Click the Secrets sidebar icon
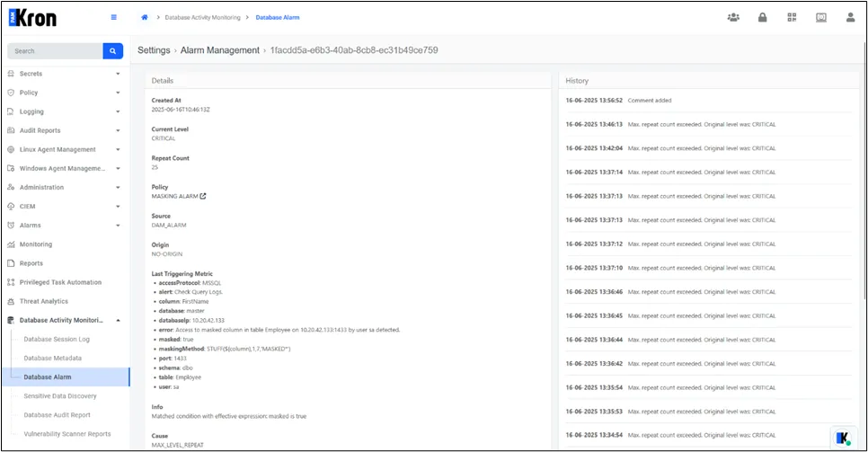The height and width of the screenshot is (452, 868). pos(11,74)
